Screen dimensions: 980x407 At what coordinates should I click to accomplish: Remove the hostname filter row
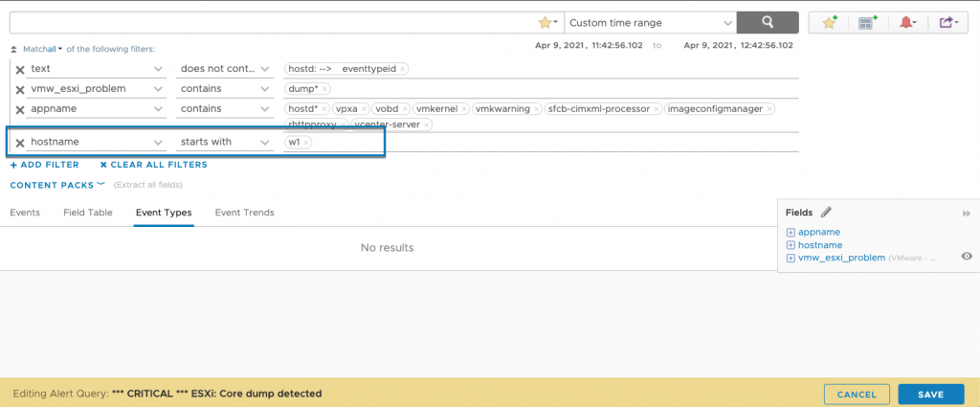click(x=20, y=143)
